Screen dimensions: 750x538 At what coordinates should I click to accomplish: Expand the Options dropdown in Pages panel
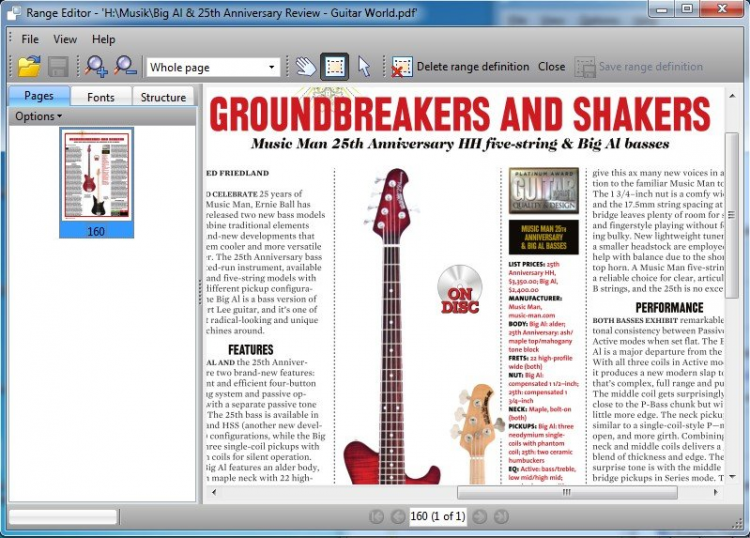[38, 116]
